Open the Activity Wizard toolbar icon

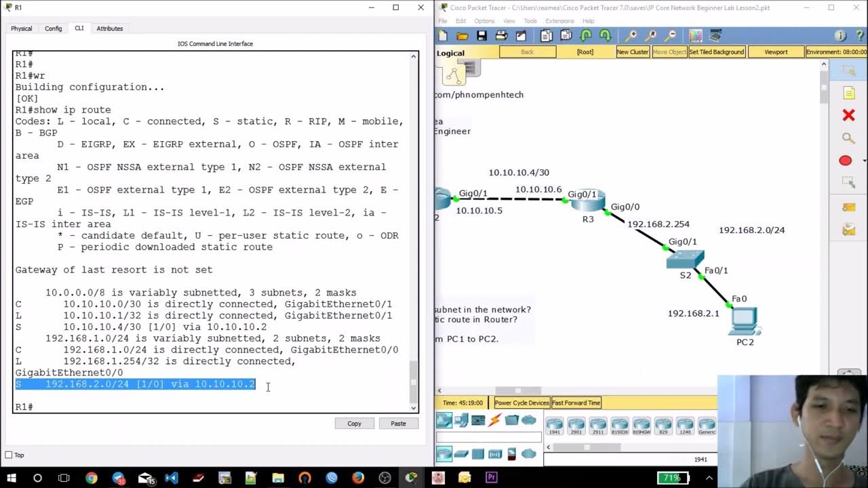coord(521,35)
